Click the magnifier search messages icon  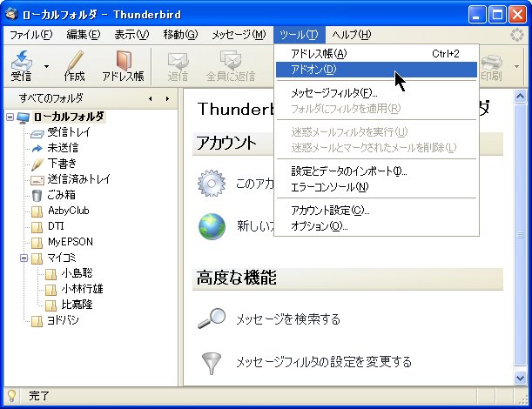click(x=212, y=318)
